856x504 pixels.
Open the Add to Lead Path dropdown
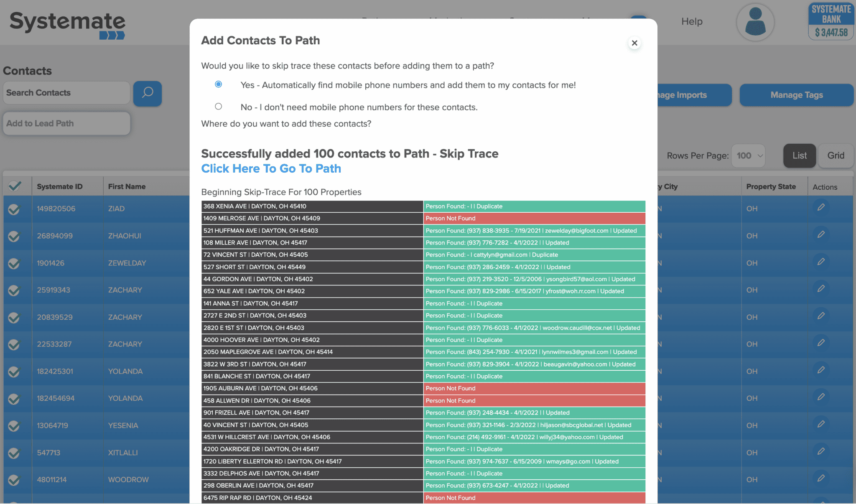coord(66,123)
